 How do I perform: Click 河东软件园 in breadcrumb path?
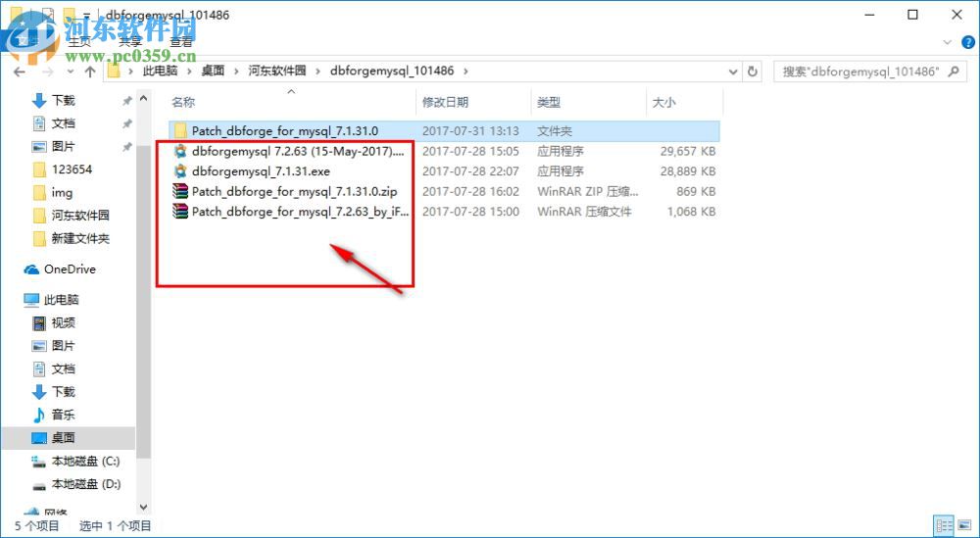277,72
